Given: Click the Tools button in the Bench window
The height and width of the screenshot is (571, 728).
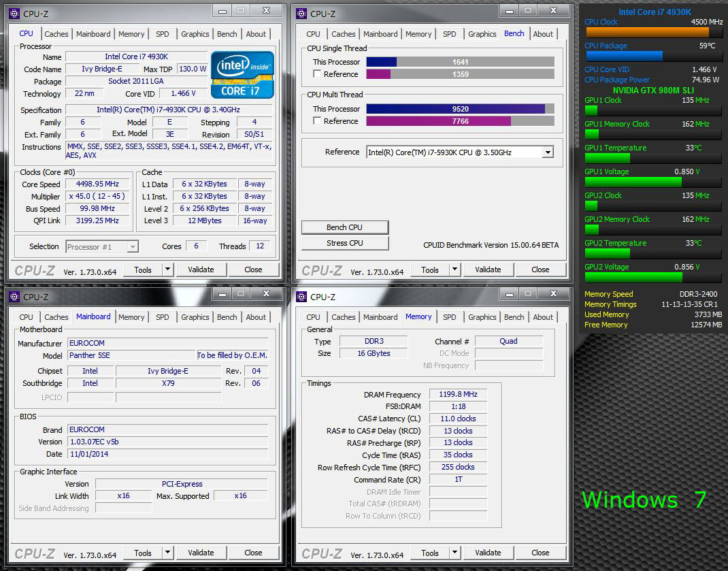Looking at the screenshot, I should (430, 270).
